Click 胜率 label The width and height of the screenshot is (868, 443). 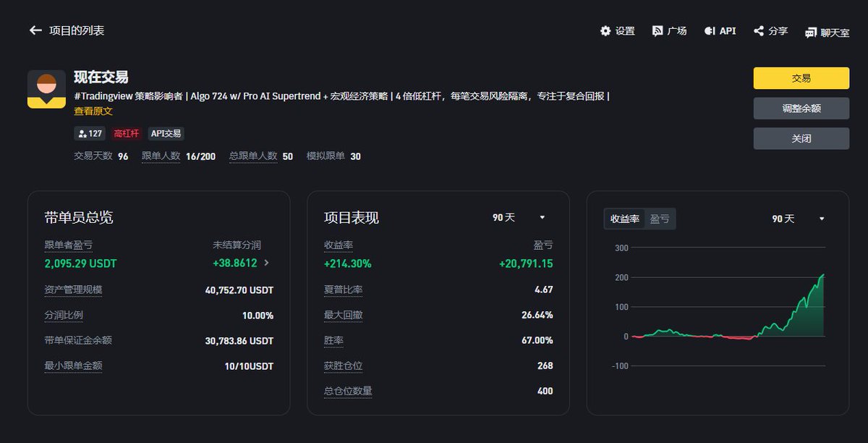pyautogui.click(x=333, y=340)
